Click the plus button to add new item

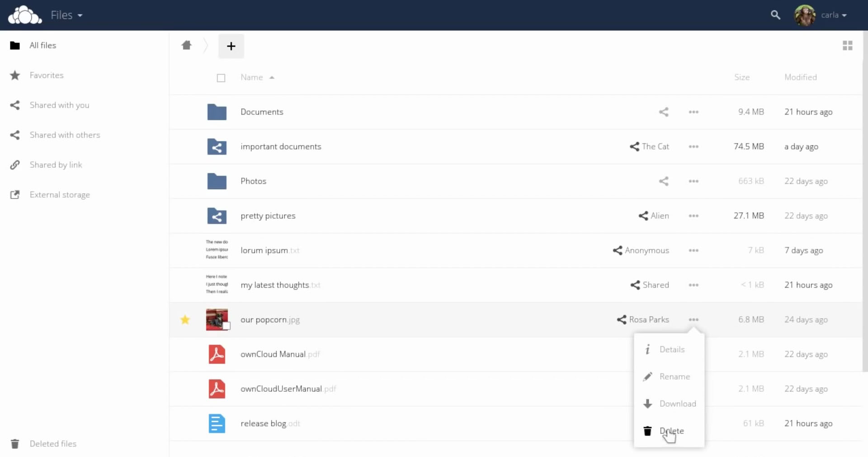[x=231, y=46]
